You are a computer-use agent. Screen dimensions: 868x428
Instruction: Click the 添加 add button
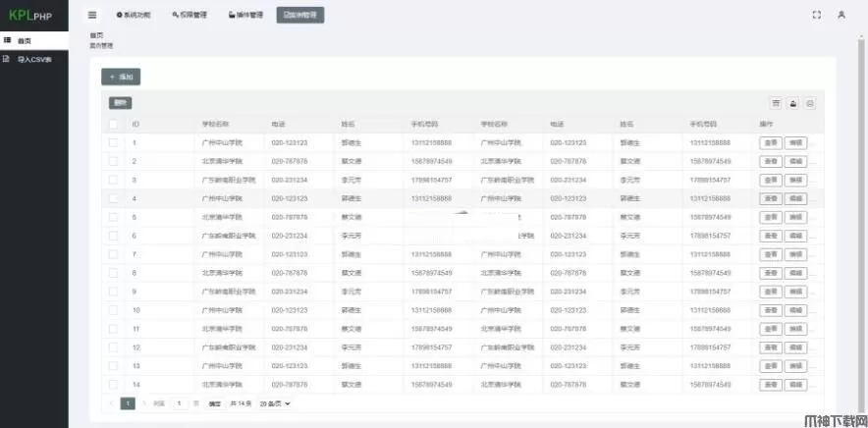click(121, 77)
